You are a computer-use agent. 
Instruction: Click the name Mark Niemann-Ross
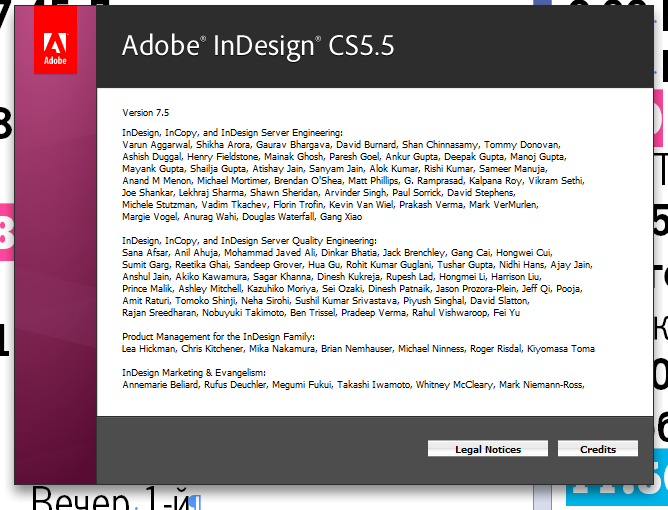click(540, 385)
